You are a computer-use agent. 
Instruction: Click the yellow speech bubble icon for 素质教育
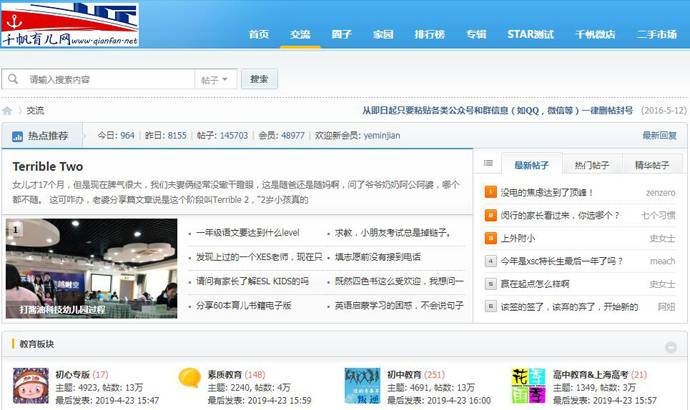coord(190,380)
